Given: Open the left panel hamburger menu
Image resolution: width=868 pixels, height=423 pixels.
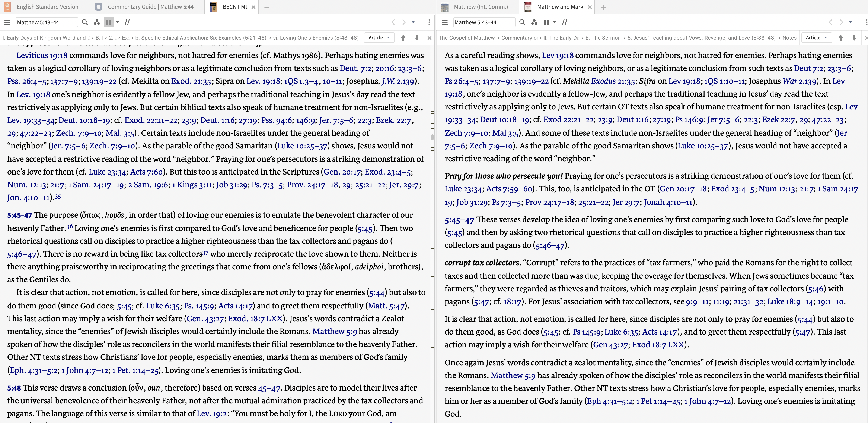Looking at the screenshot, I should tap(7, 22).
